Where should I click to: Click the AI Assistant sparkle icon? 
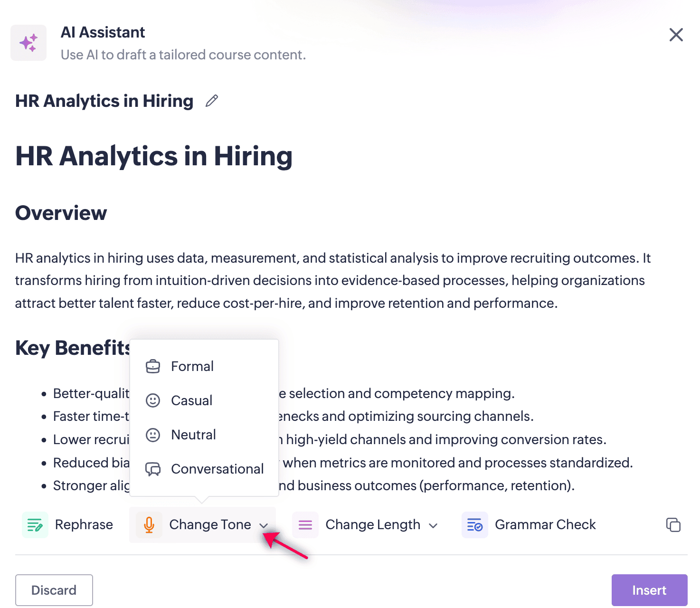[x=28, y=43]
